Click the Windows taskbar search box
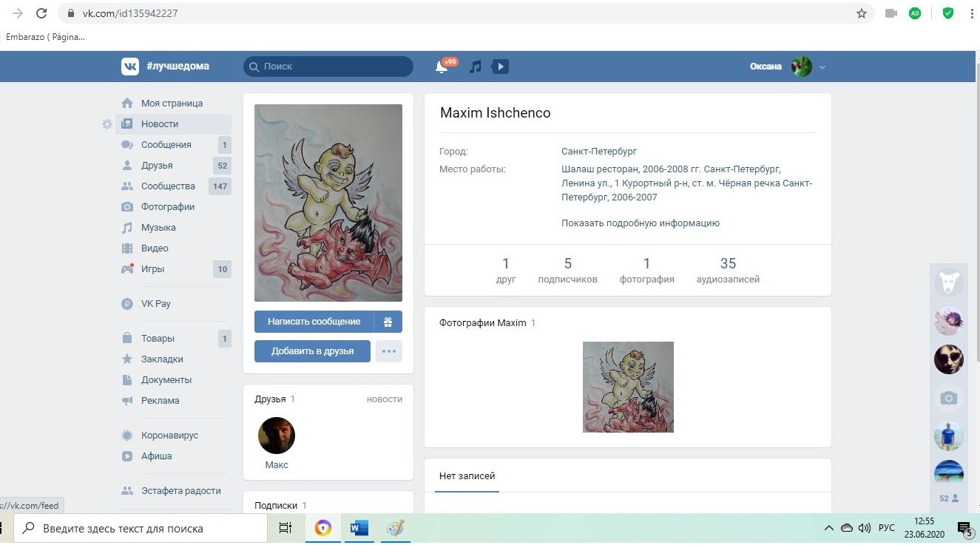The image size is (980, 545). coord(141,529)
